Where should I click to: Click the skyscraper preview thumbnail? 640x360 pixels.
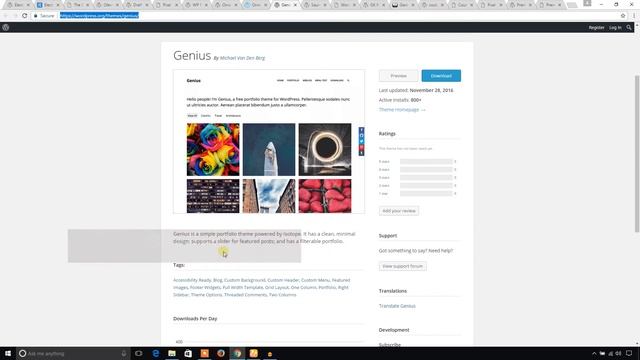click(x=269, y=149)
